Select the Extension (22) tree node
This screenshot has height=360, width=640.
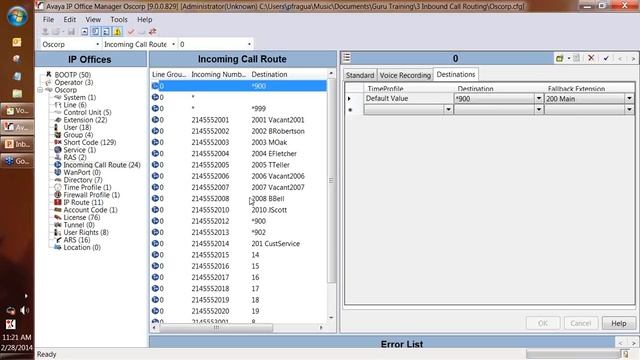(x=85, y=120)
